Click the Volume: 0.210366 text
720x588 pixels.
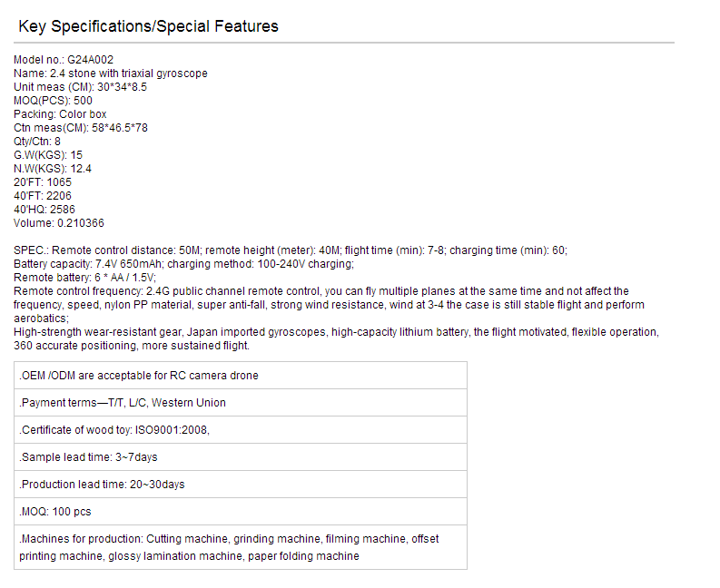point(59,223)
